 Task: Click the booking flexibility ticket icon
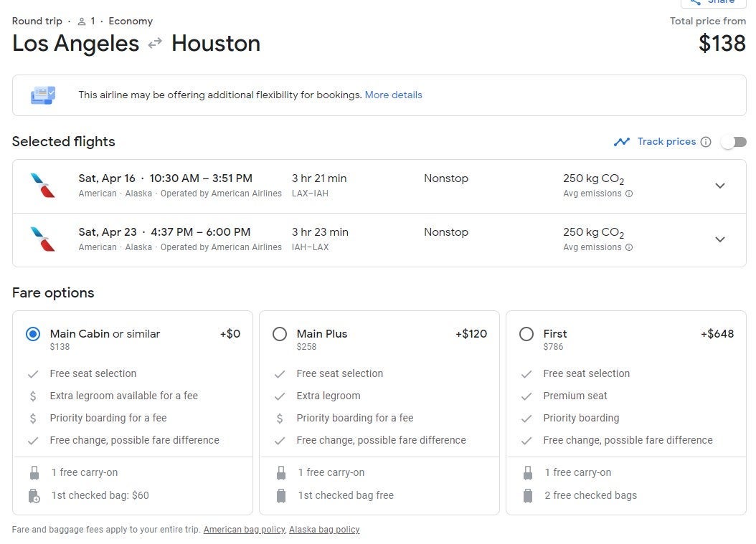coord(42,95)
